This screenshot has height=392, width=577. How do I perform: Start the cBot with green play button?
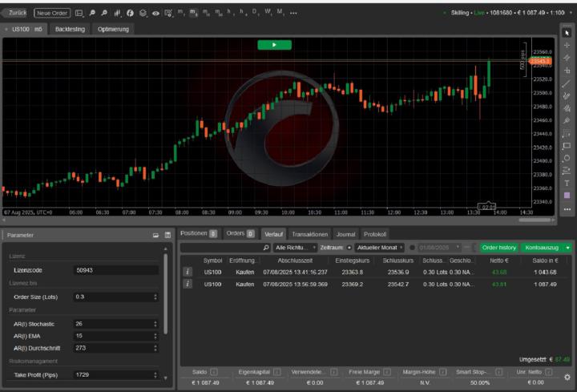(x=275, y=45)
